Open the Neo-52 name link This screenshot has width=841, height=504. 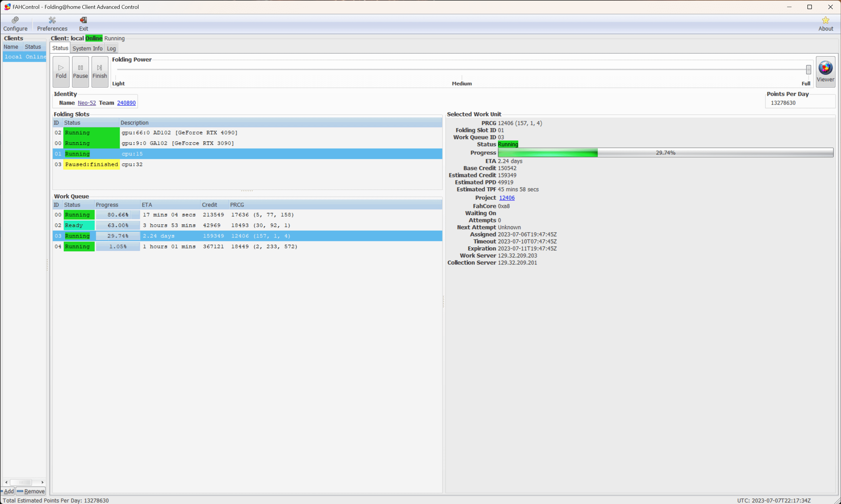pos(87,103)
